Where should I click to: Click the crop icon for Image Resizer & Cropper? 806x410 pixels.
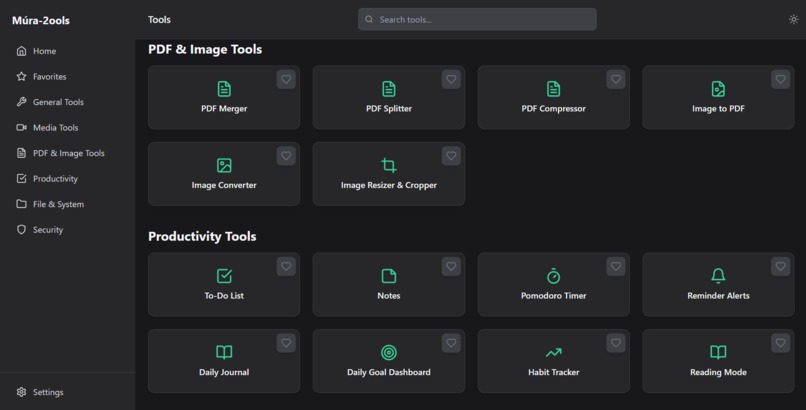coord(389,165)
